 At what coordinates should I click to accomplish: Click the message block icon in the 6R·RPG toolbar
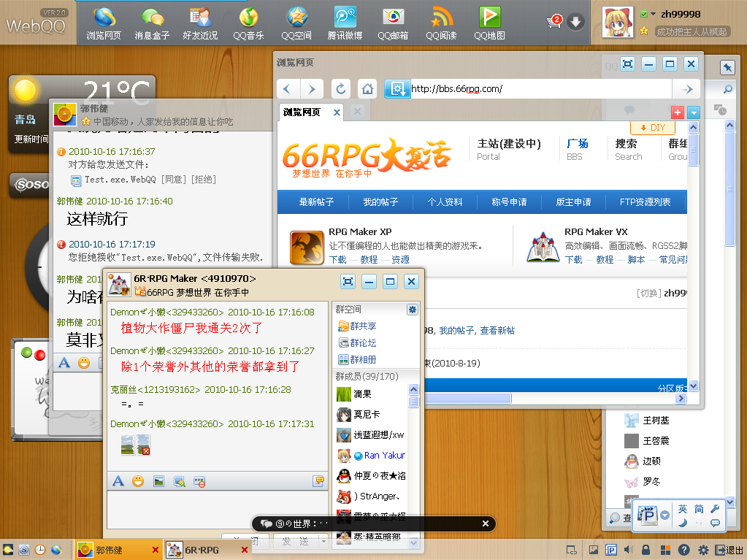click(199, 481)
